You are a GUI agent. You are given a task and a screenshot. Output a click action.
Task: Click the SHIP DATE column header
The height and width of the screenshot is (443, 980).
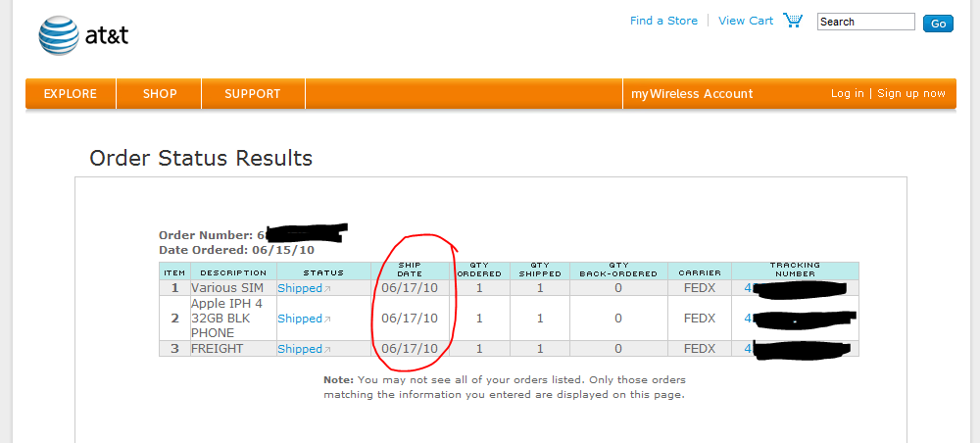pyautogui.click(x=410, y=270)
